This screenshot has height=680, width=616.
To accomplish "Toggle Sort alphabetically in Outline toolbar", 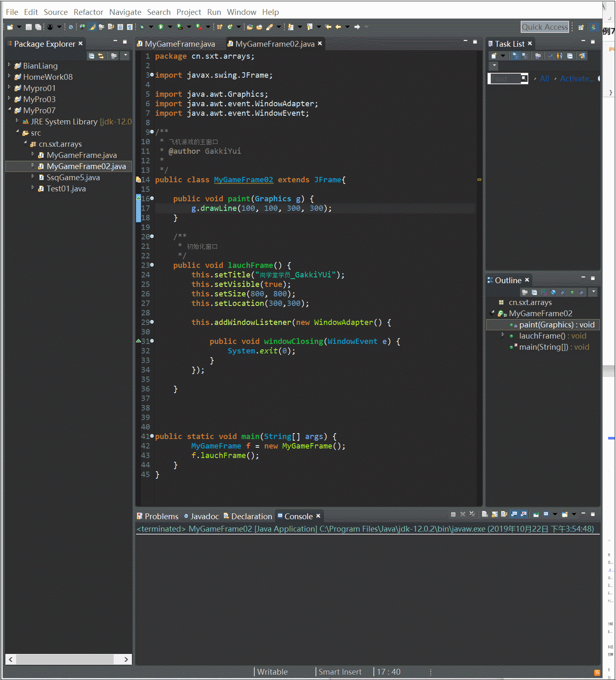I will point(544,292).
